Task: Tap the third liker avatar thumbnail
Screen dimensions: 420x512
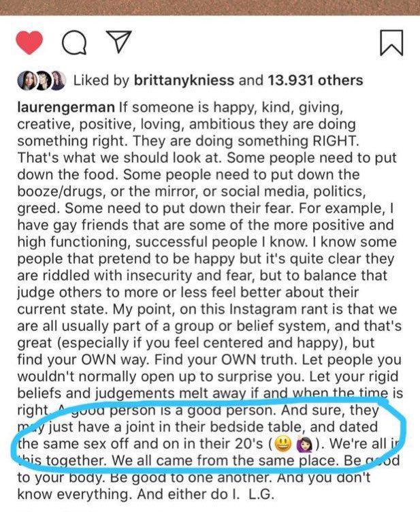Action: pos(57,80)
